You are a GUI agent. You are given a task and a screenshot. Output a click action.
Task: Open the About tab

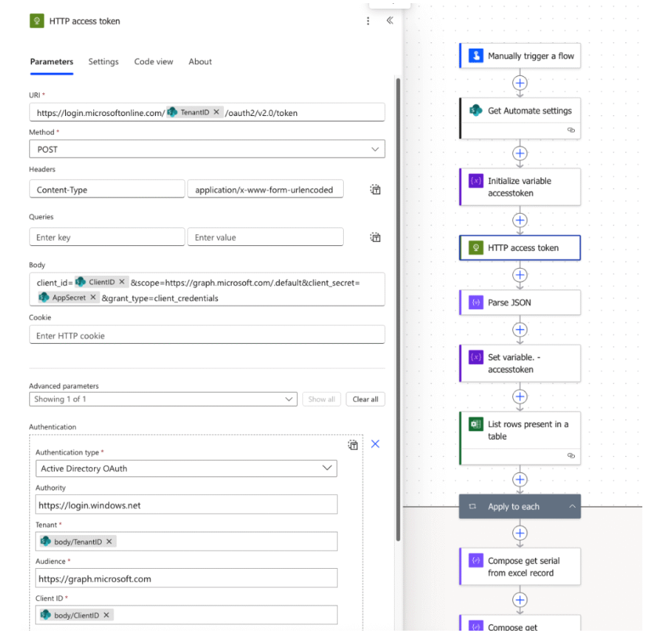[201, 62]
